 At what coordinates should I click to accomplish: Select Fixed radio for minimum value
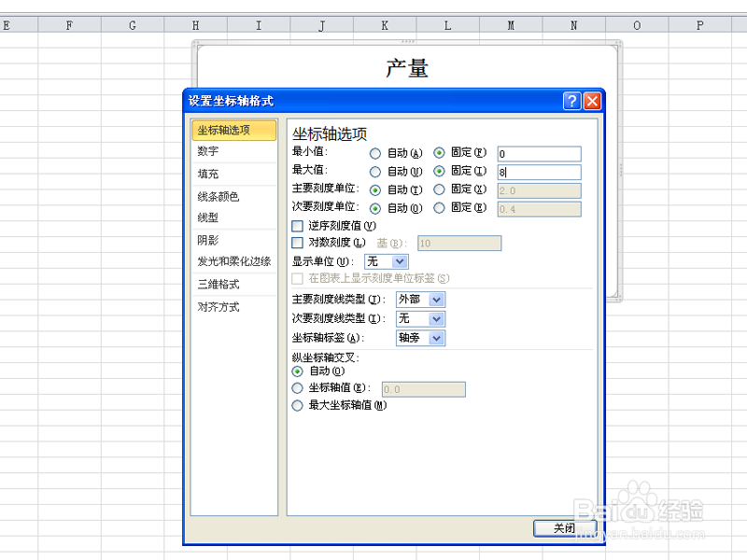pyautogui.click(x=439, y=153)
